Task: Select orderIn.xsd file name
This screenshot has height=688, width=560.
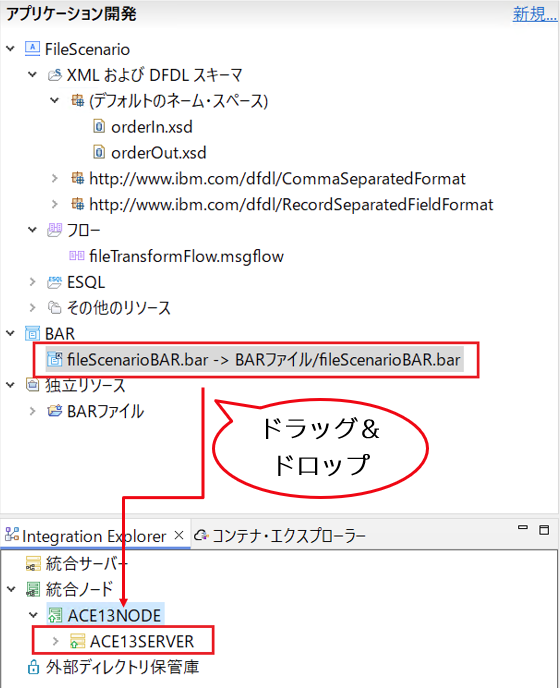Action: click(x=152, y=127)
